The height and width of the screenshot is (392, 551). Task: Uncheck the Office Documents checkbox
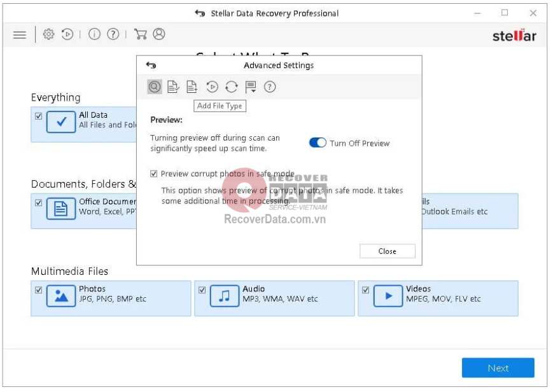[x=39, y=203]
